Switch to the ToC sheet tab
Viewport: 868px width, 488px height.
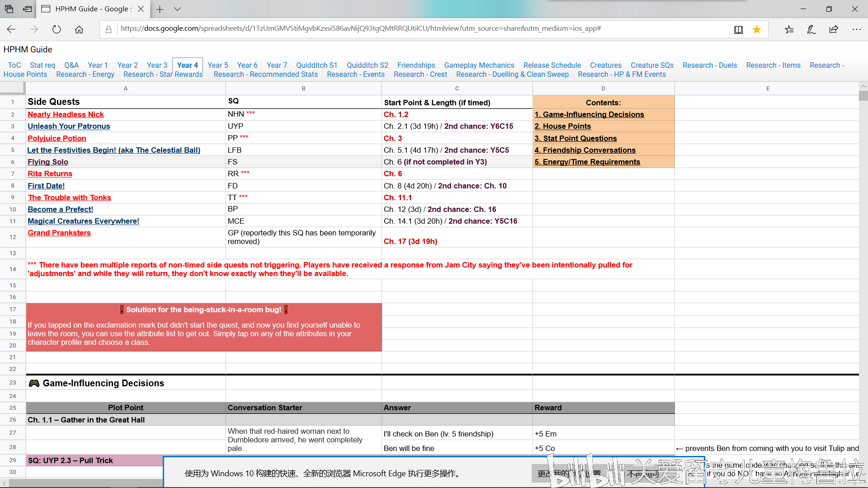point(14,65)
